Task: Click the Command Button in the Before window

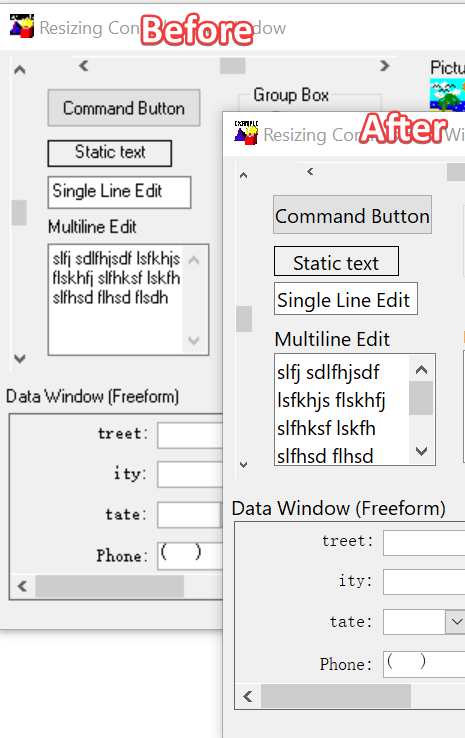Action: (124, 108)
